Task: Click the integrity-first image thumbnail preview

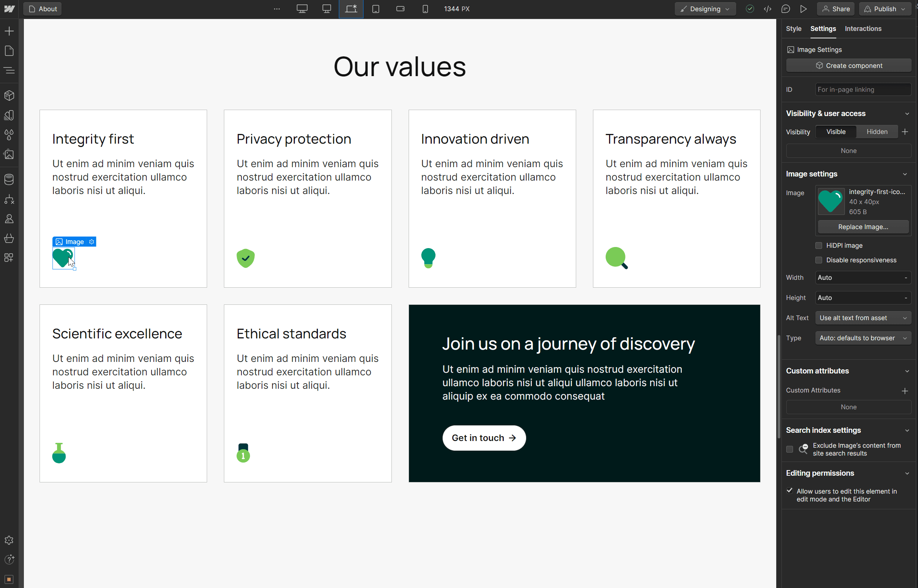Action: coord(831,201)
